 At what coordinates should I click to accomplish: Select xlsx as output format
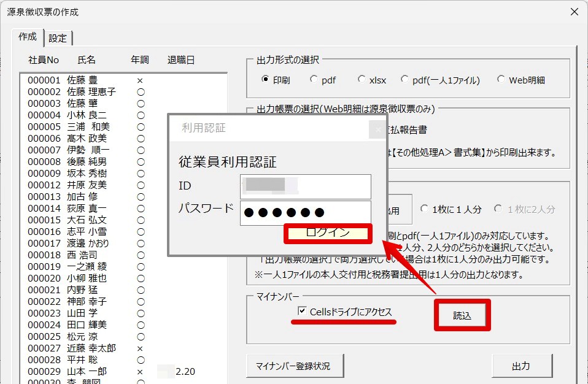(x=362, y=79)
